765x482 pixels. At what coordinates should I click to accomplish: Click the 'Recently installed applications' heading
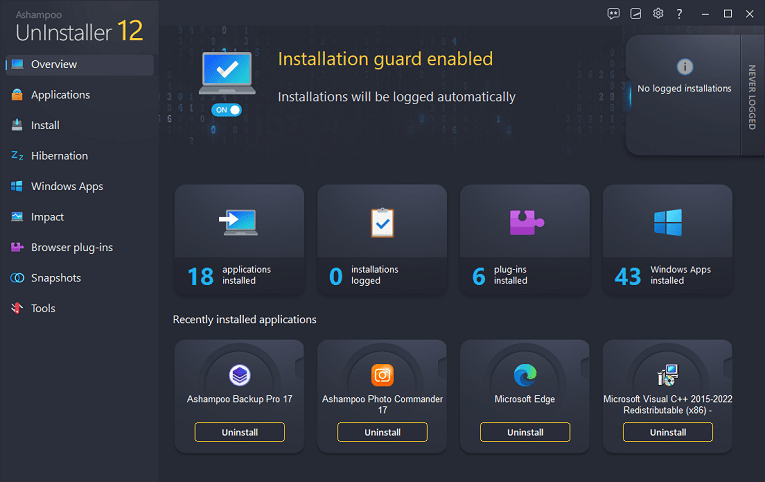pos(244,320)
